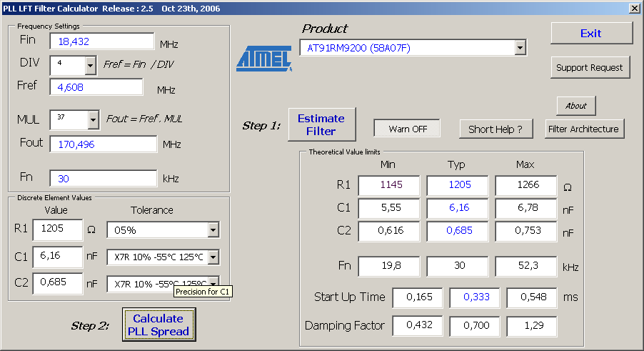644x351 pixels.
Task: Select Damping Factor Typ 0,700
Action: pyautogui.click(x=475, y=326)
